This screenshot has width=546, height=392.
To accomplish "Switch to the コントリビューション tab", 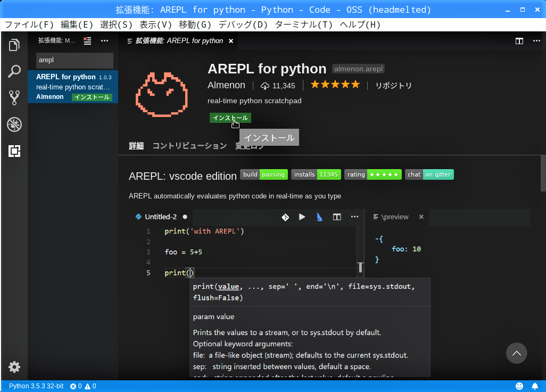I will [189, 146].
